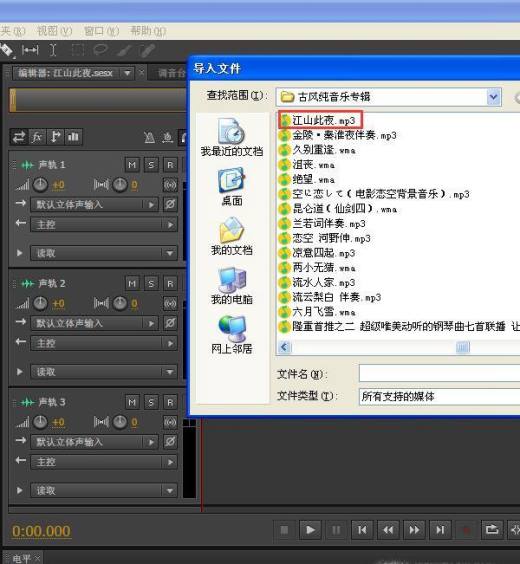Image resolution: width=520 pixels, height=564 pixels.
Task: Click the Rewind transport button
Action: pyautogui.click(x=388, y=530)
